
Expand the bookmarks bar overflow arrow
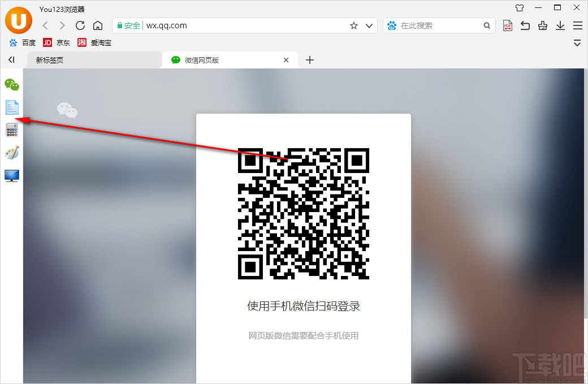577,43
